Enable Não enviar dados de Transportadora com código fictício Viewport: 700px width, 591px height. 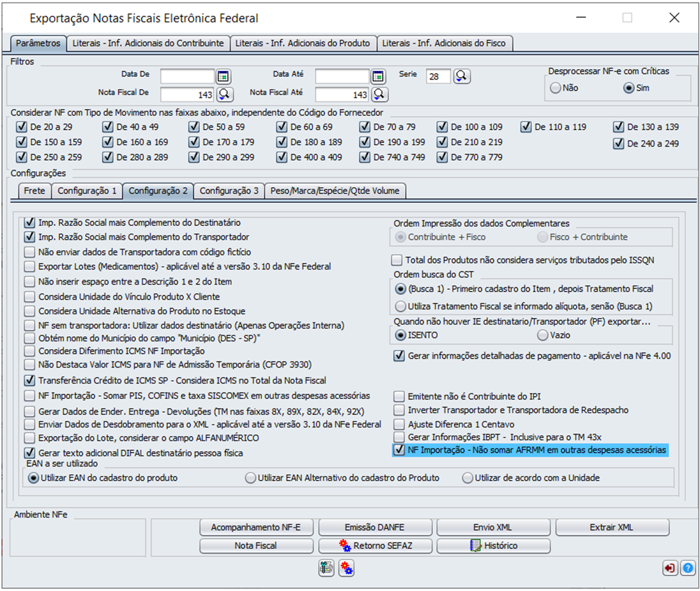click(29, 252)
